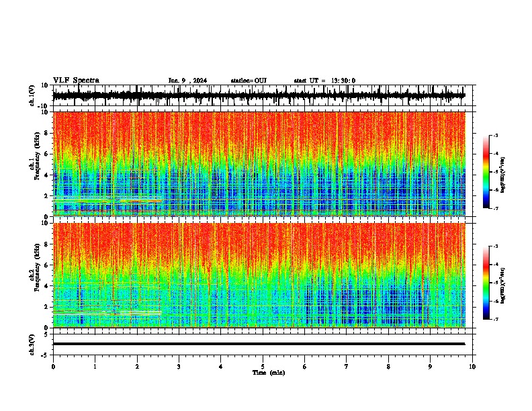The image size is (532, 411).
Task: Click the flat ch.3 voltage trace
Action: (259, 344)
